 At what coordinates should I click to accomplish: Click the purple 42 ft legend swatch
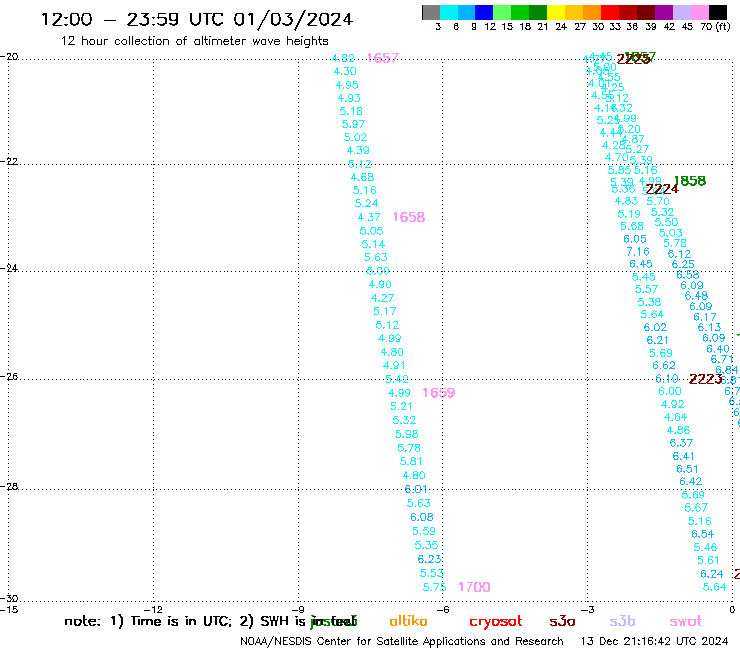[x=664, y=12]
